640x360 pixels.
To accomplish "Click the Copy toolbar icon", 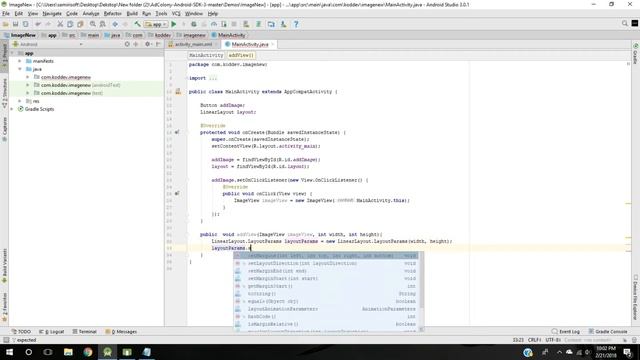I will [70, 24].
